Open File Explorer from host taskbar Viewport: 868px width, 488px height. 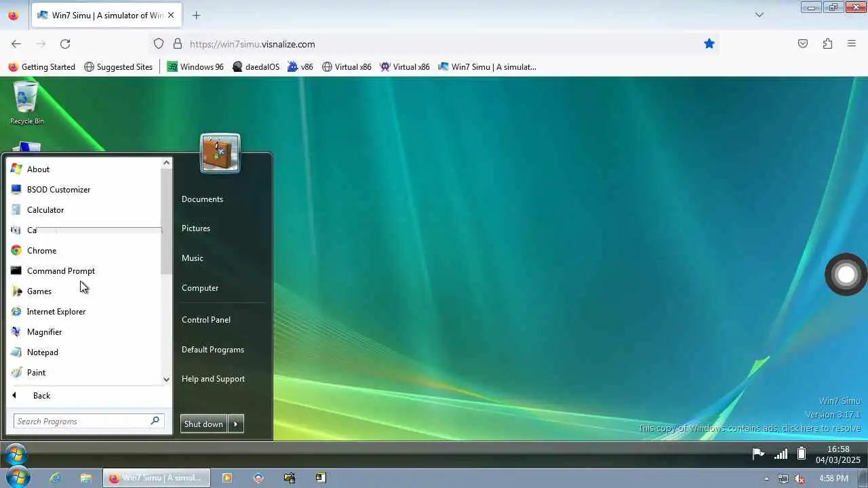coord(86,478)
